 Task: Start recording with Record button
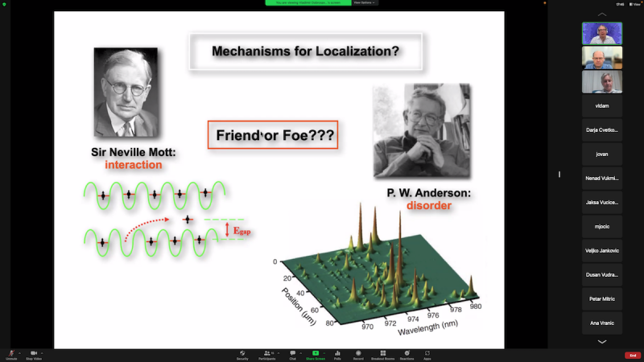click(358, 354)
